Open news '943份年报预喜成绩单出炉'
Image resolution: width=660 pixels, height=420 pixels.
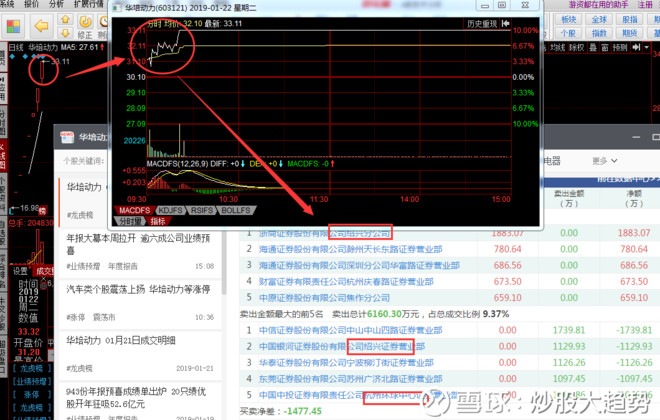pyautogui.click(x=136, y=398)
